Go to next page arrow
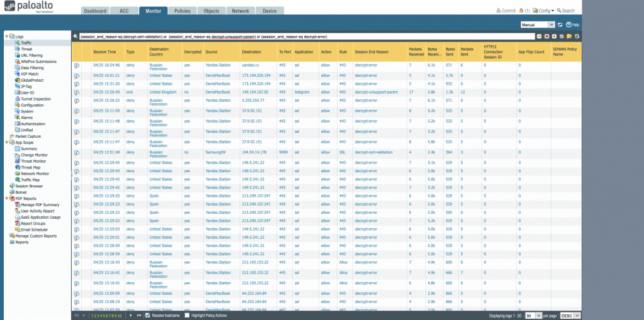644x320 pixels. point(131,316)
